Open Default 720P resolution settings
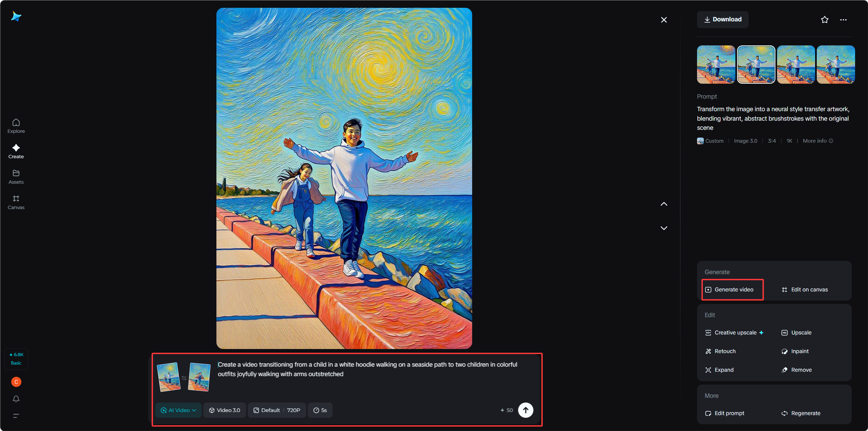Viewport: 868px width, 431px height. pyautogui.click(x=277, y=410)
